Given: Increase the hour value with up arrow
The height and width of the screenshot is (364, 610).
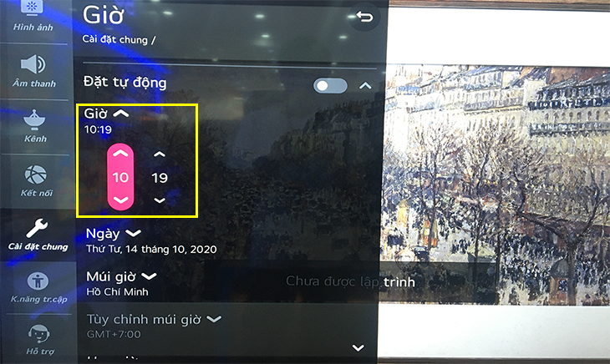Looking at the screenshot, I should click(120, 154).
